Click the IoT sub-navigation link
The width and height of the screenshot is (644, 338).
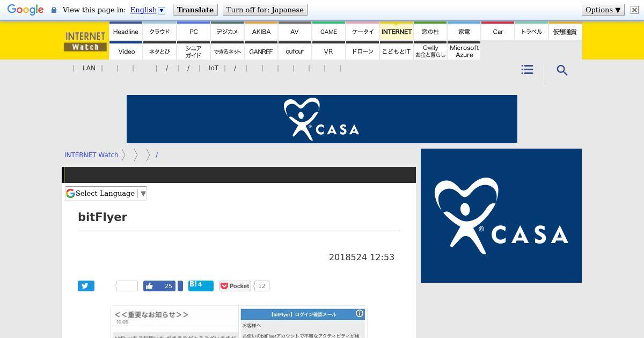coord(214,68)
